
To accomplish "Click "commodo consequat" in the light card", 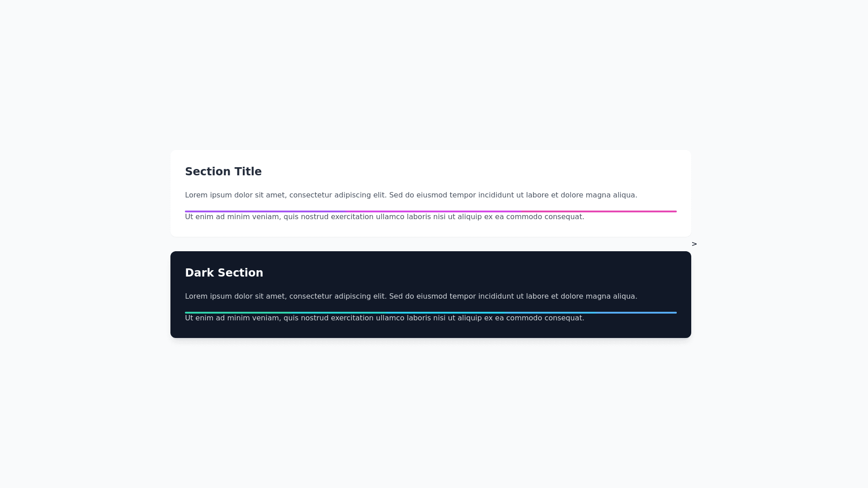I will (x=545, y=217).
